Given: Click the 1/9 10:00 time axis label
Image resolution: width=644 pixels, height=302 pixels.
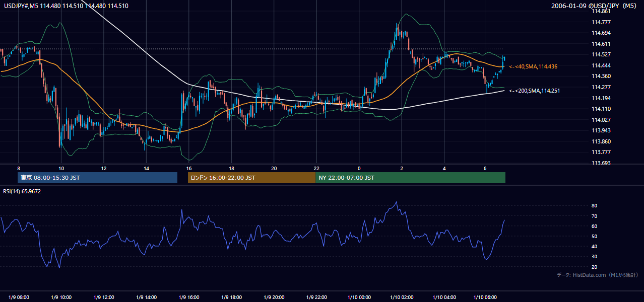Looking at the screenshot, I should coord(61,297).
